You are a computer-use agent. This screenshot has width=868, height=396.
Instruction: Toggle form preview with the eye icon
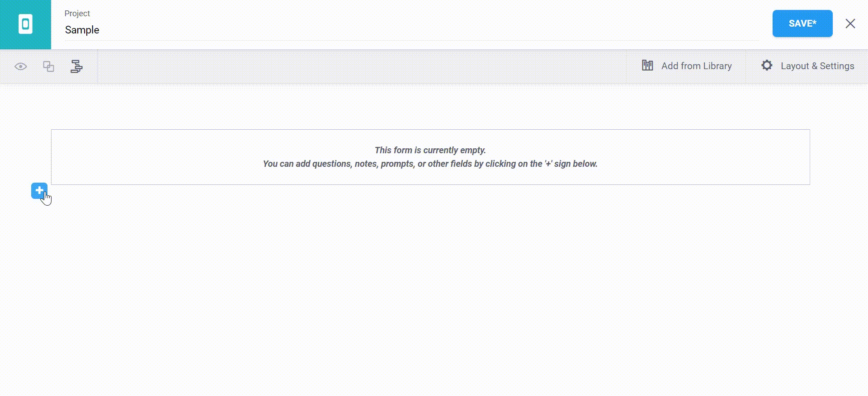click(21, 66)
